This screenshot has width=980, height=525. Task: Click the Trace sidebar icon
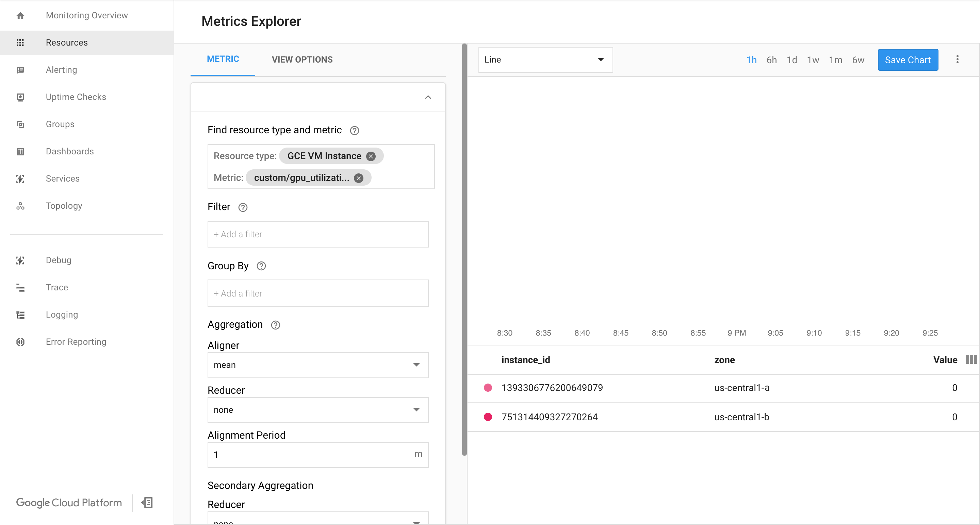point(20,287)
